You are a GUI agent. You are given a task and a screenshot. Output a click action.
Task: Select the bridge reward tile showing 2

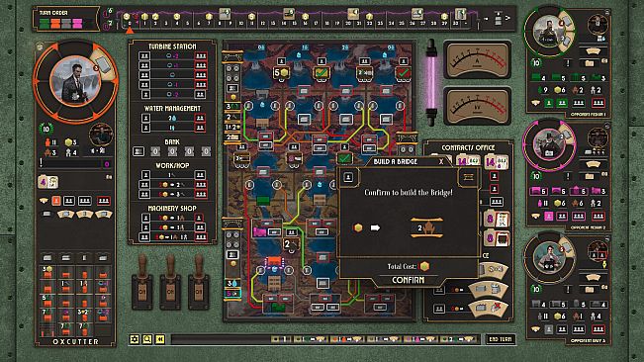coord(426,227)
